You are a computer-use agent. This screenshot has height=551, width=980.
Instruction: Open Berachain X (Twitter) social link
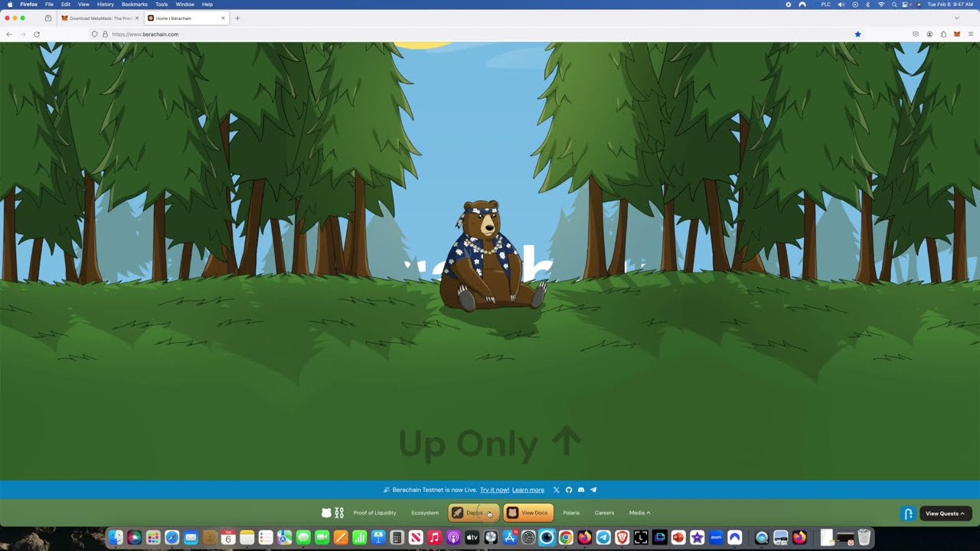[557, 490]
